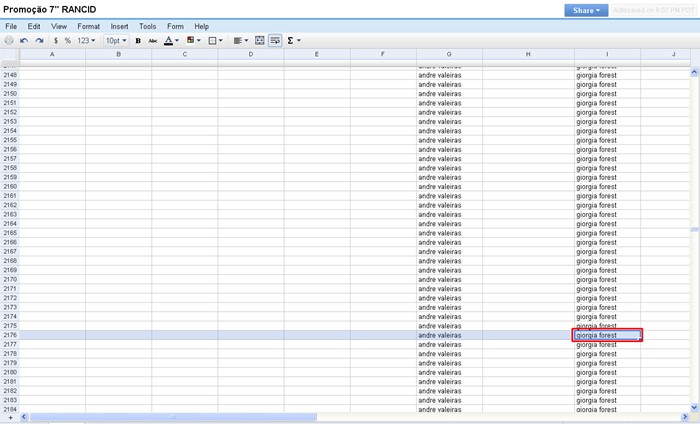Open the sigma functions dropdown
Screen dimensions: 700x424
tap(294, 41)
